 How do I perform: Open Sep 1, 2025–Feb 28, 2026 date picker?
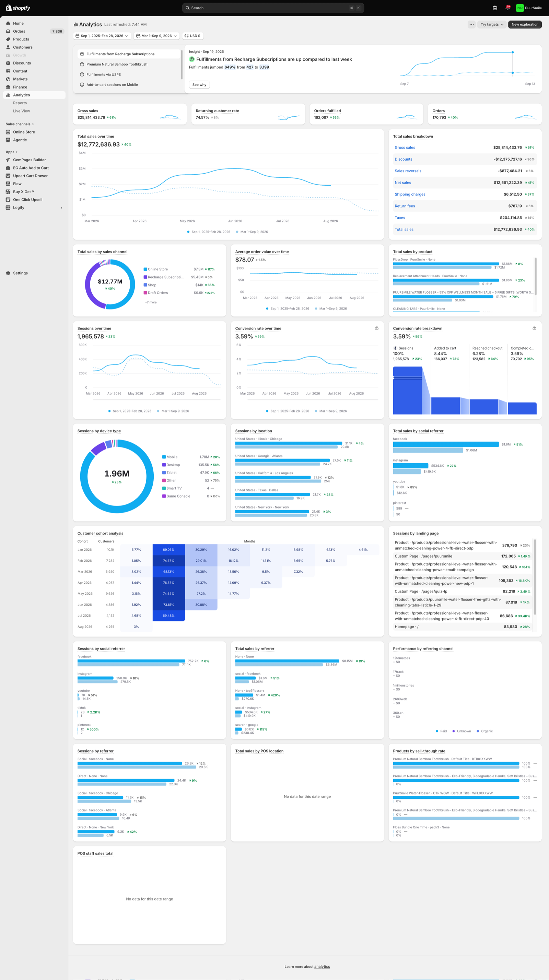point(102,36)
